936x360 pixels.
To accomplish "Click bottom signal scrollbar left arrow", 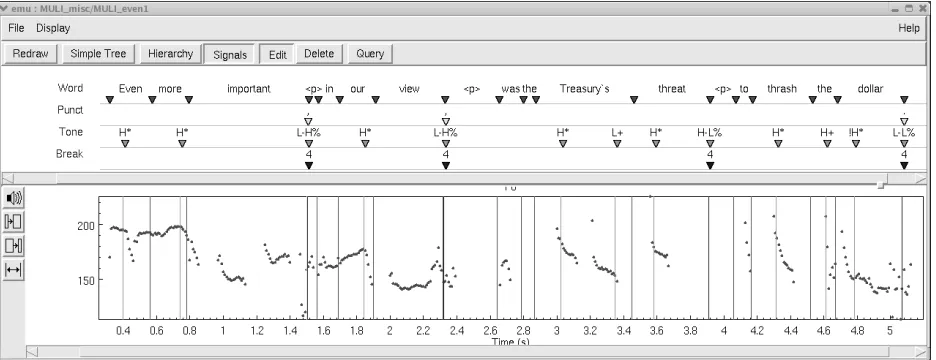I will [32, 352].
